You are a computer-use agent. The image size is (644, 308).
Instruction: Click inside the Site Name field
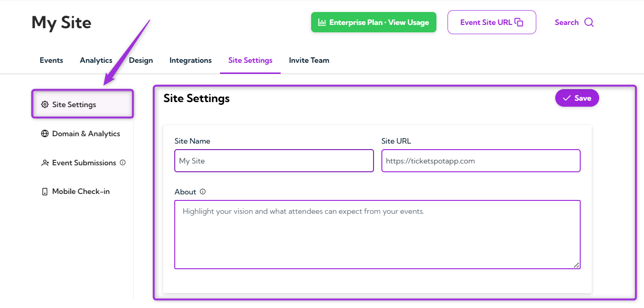[274, 160]
